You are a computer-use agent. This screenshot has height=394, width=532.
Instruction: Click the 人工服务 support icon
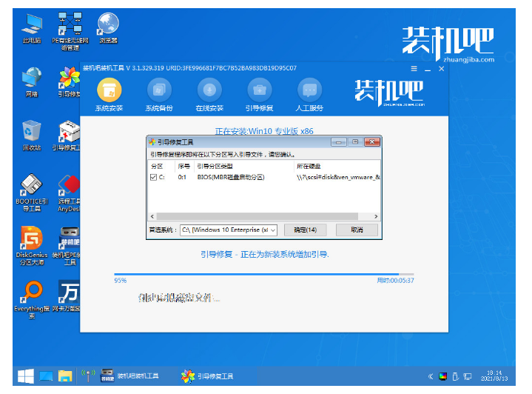(x=309, y=91)
